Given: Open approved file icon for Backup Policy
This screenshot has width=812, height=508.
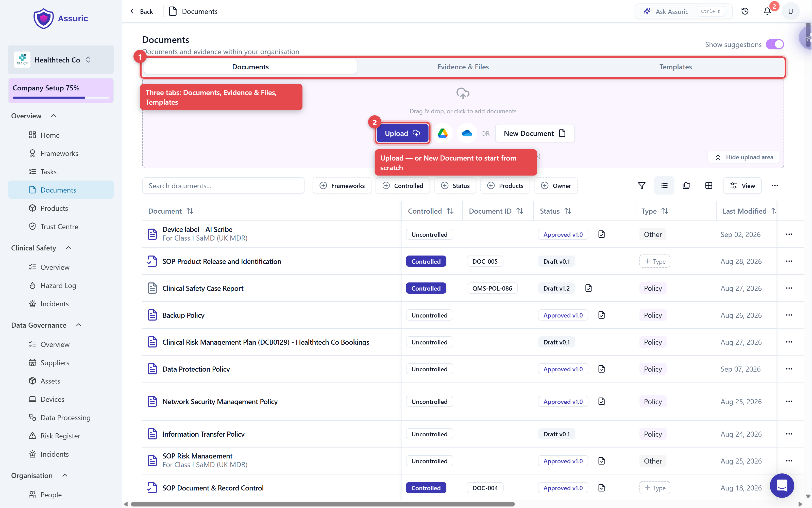Looking at the screenshot, I should [602, 315].
